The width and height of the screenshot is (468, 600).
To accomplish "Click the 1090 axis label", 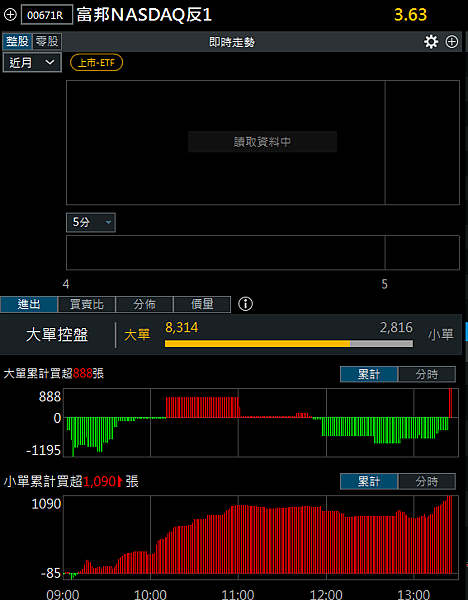I will [46, 504].
